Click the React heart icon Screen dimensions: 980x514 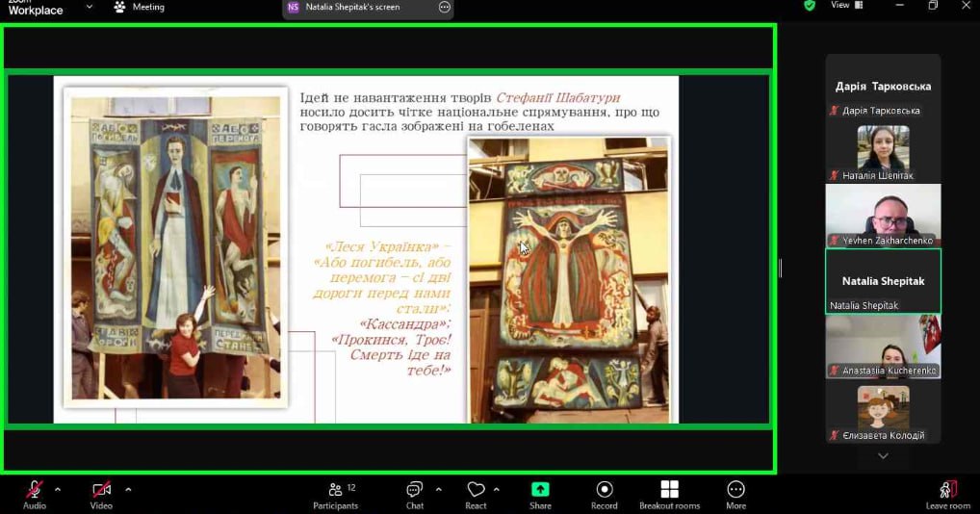[476, 491]
